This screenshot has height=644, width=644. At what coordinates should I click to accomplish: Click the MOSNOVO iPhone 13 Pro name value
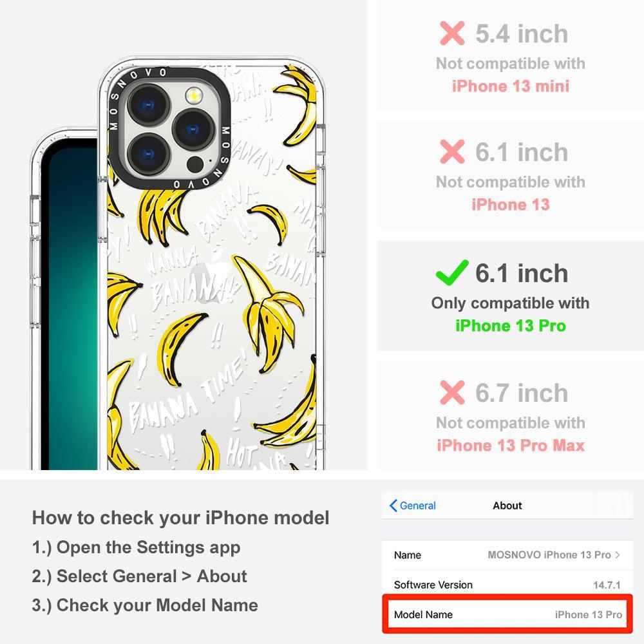click(x=549, y=555)
